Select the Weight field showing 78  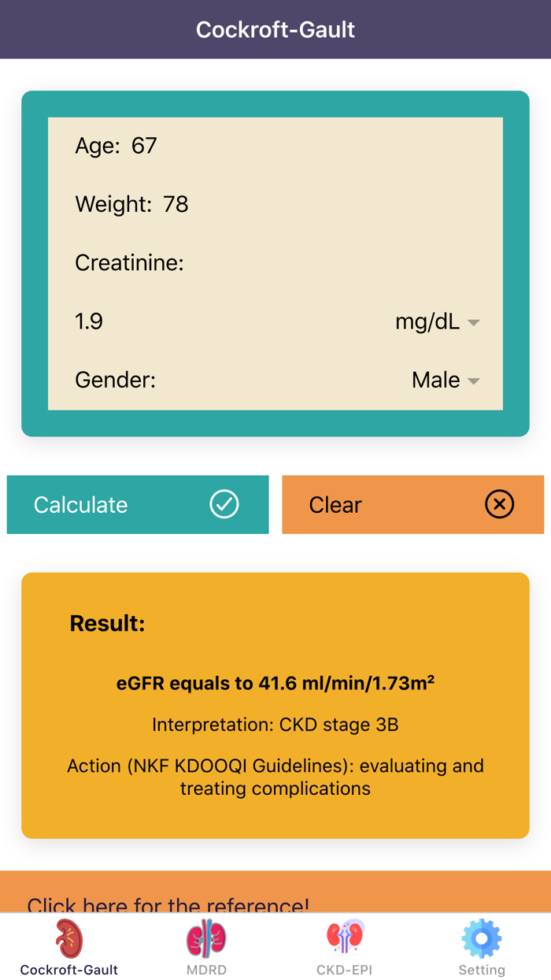click(177, 204)
